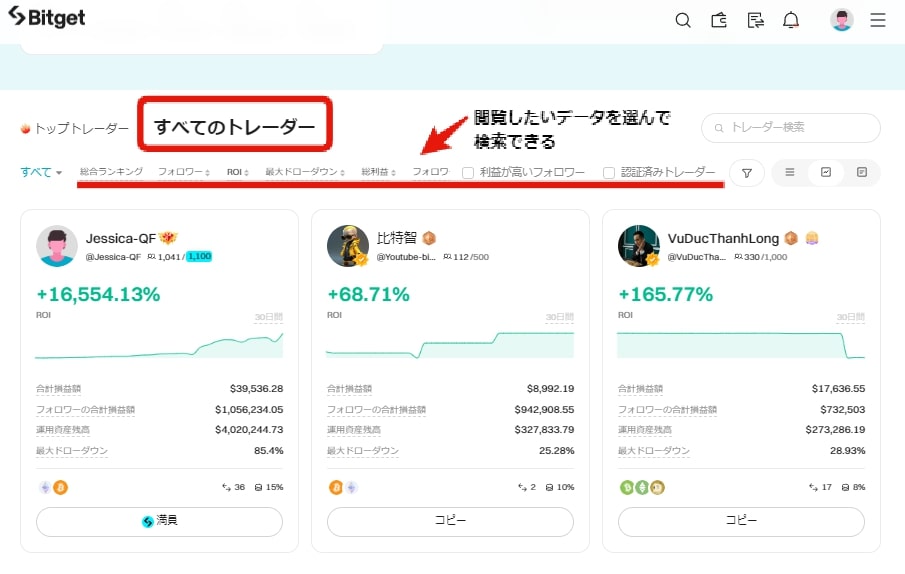Viewport: 905px width, 574px height.
Task: Sort by フォロワー column
Action: coord(184,172)
